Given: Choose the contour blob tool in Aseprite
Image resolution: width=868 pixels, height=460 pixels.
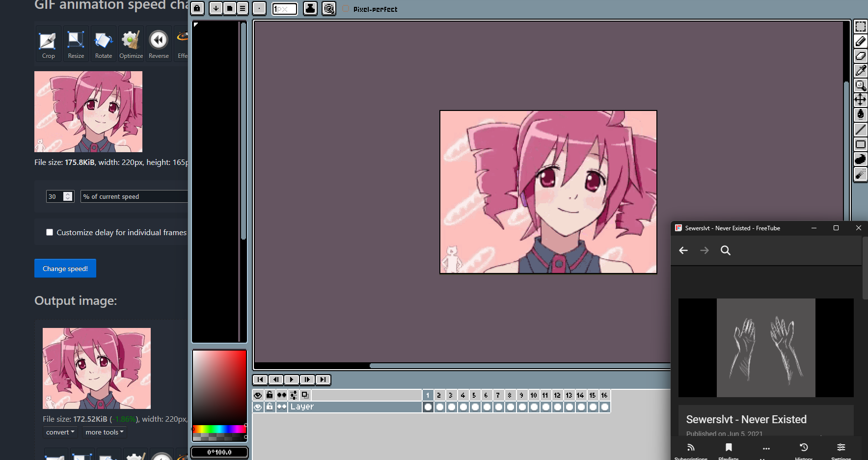Looking at the screenshot, I should click(861, 159).
